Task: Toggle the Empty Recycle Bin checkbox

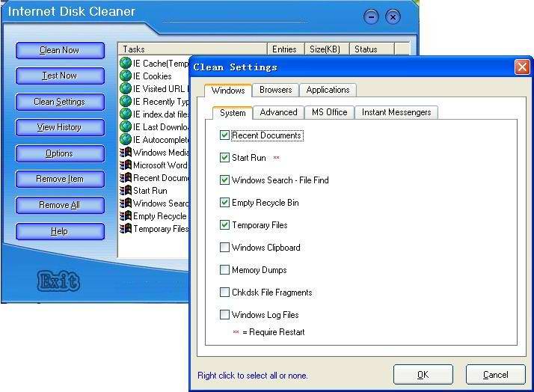Action: [225, 203]
